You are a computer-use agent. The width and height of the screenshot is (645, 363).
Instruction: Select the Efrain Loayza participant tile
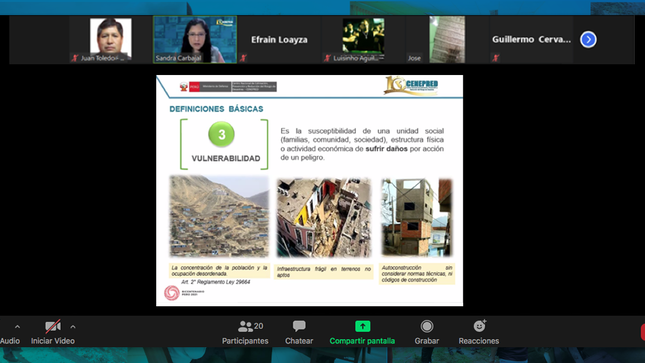[279, 40]
